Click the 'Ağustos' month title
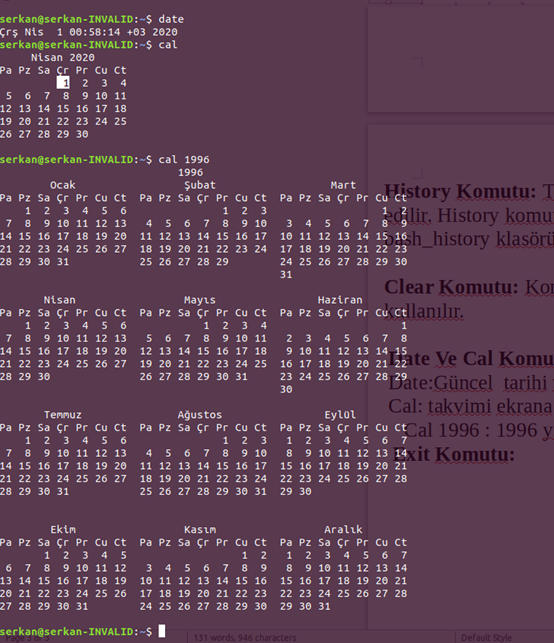554x643 pixels. [x=200, y=415]
